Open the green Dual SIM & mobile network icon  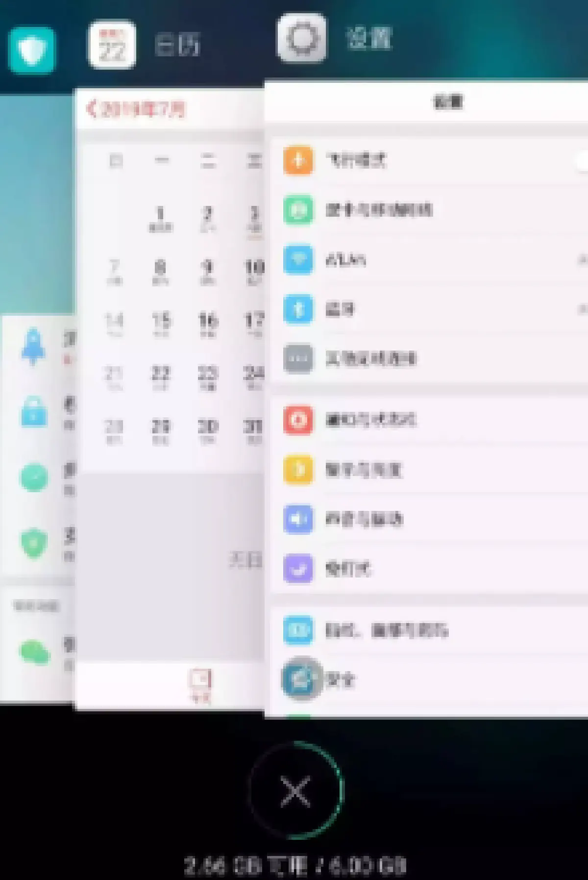click(298, 210)
